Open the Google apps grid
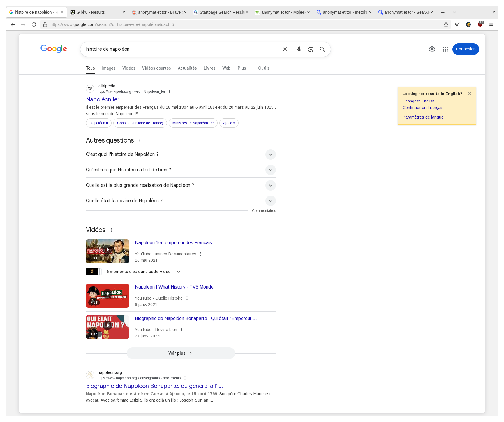 coord(445,49)
